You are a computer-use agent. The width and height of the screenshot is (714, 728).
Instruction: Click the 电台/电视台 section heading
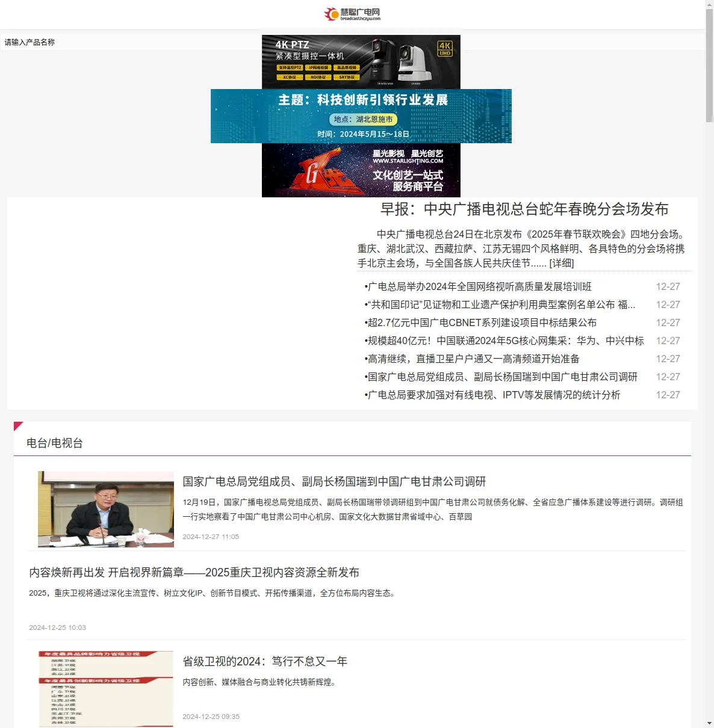click(x=55, y=443)
